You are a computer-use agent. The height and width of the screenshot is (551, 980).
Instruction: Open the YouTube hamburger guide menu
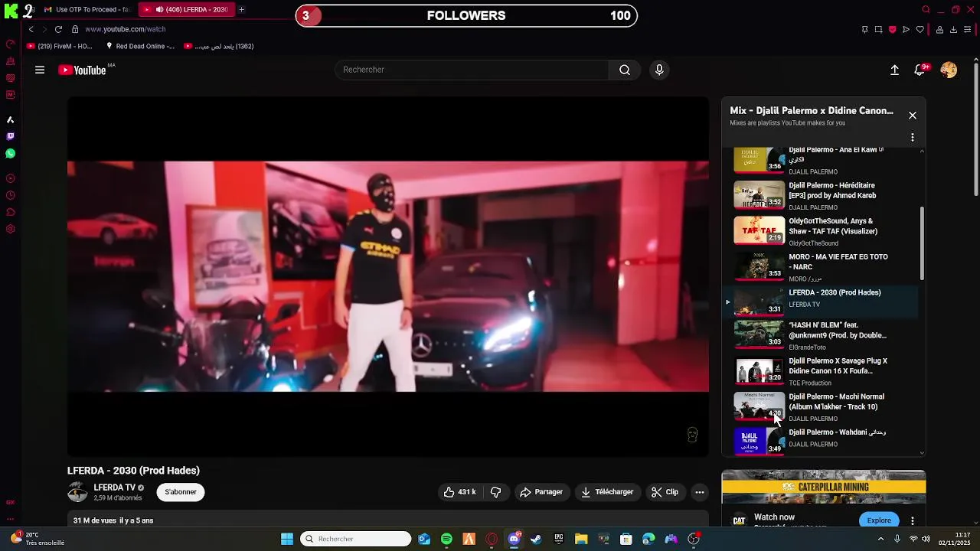pos(40,70)
